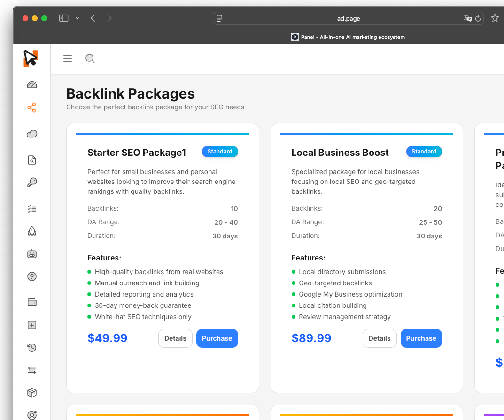Click the help question mark icon
The height and width of the screenshot is (420, 504).
point(31,276)
